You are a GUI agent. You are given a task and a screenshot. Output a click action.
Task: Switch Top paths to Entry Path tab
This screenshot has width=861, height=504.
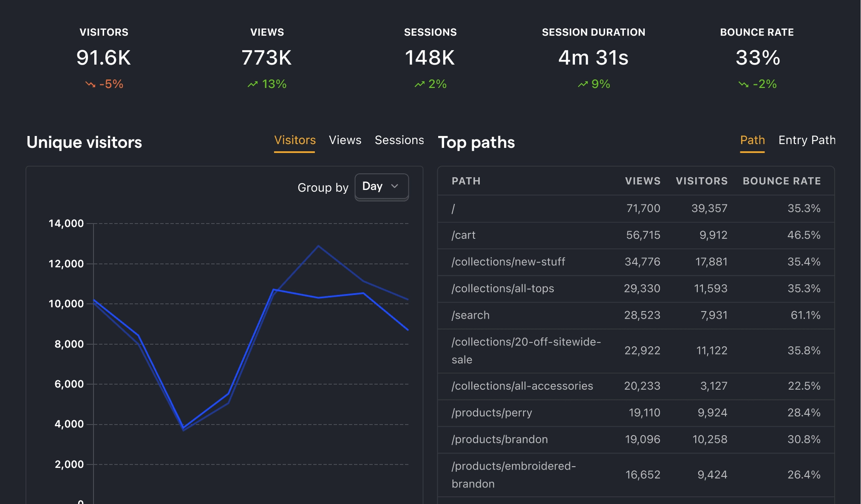click(x=806, y=140)
